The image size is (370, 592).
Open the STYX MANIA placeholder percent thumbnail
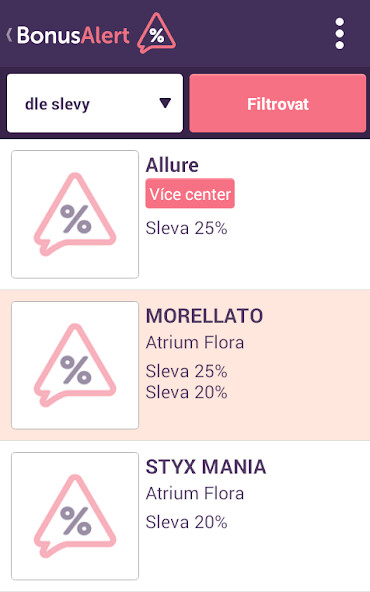[75, 516]
